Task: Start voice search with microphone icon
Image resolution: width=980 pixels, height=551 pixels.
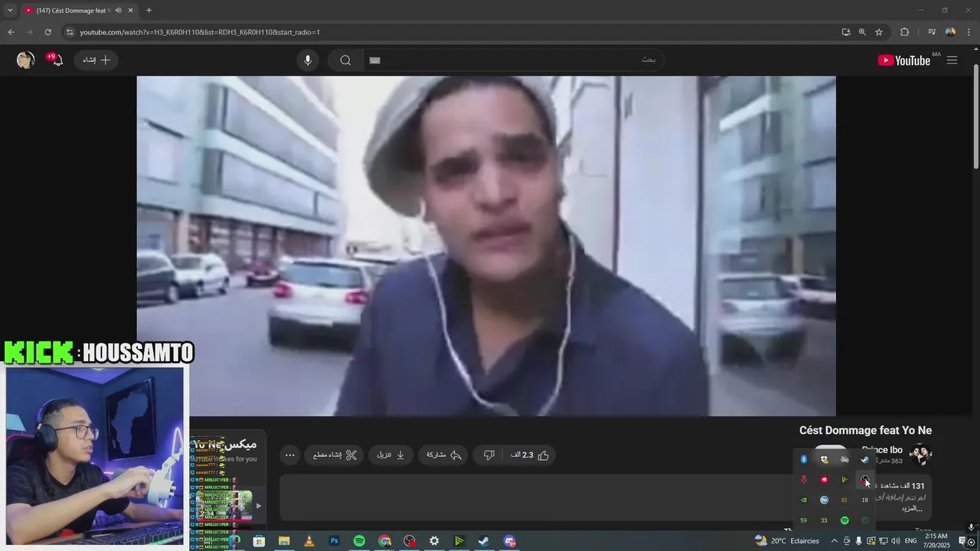Action: point(308,60)
